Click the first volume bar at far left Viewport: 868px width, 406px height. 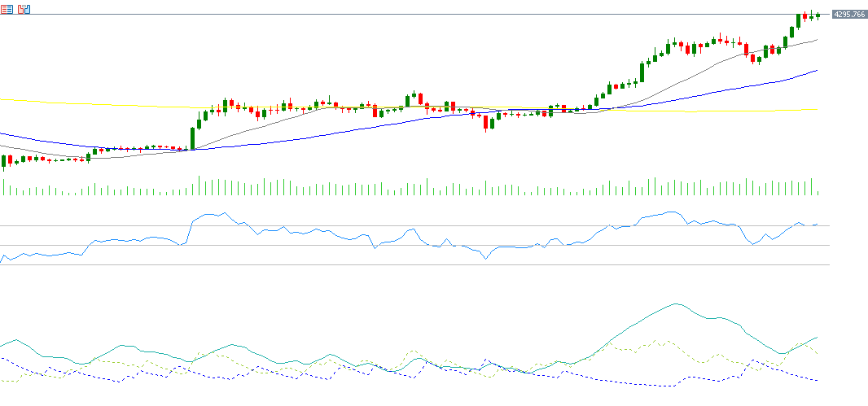tap(3, 188)
